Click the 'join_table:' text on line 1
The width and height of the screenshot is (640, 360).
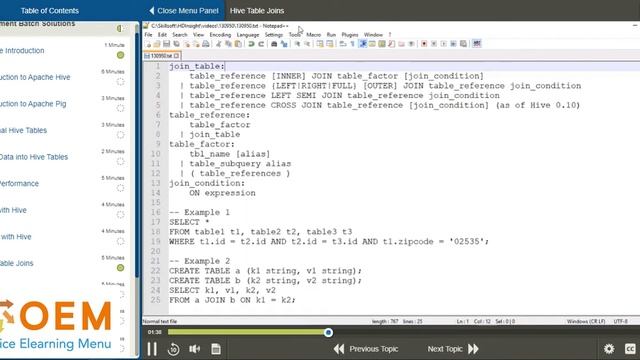click(x=197, y=66)
